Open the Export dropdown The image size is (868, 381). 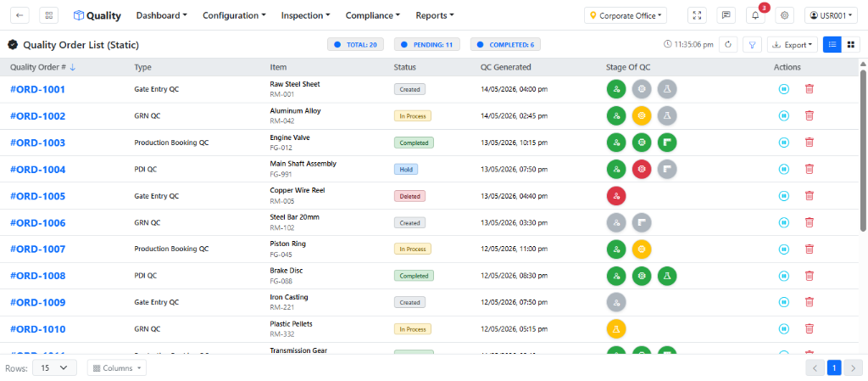coord(793,45)
